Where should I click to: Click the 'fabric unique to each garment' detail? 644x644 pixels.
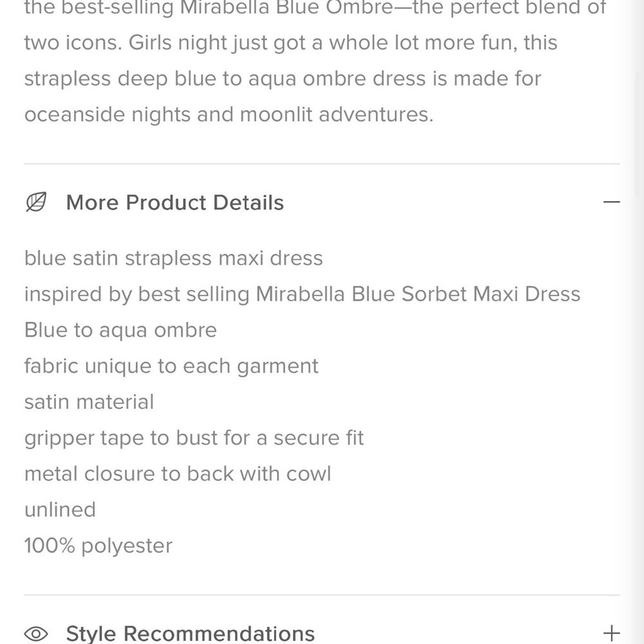171,366
